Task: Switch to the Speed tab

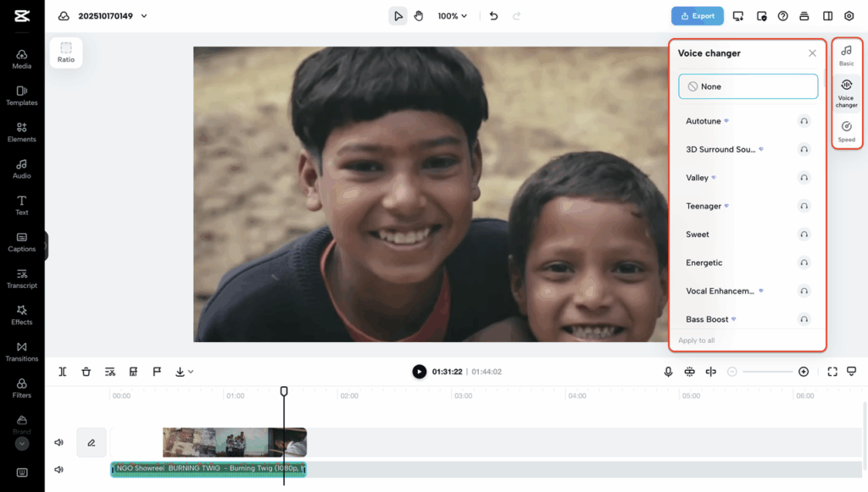Action: tap(846, 131)
